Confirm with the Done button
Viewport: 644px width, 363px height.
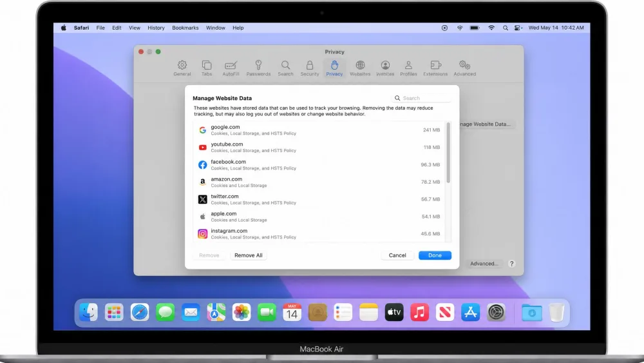(x=435, y=255)
